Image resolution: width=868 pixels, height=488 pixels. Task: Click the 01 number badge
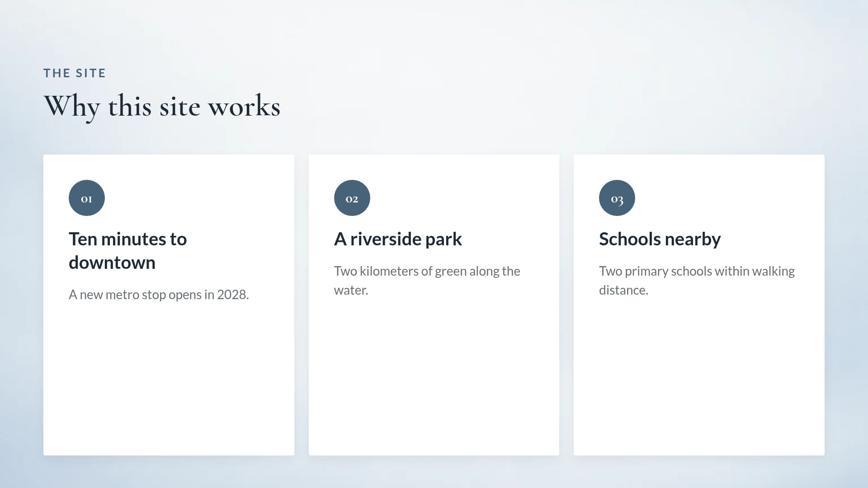pos(87,198)
